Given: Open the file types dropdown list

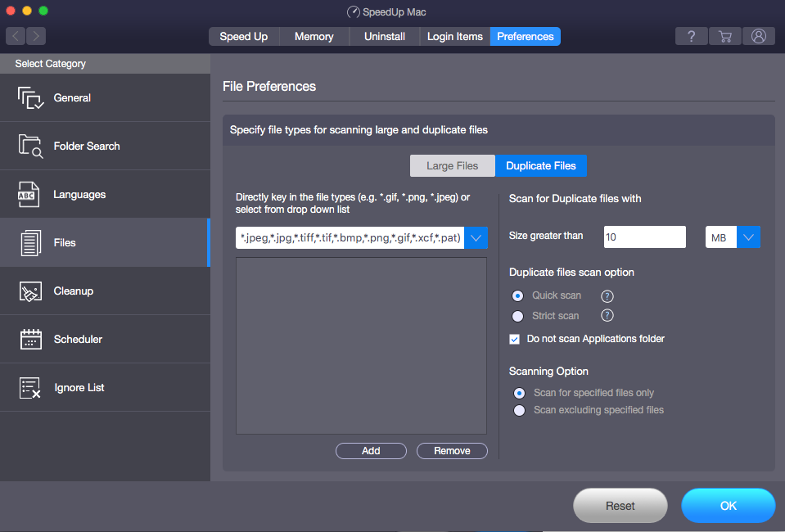Looking at the screenshot, I should coord(476,237).
